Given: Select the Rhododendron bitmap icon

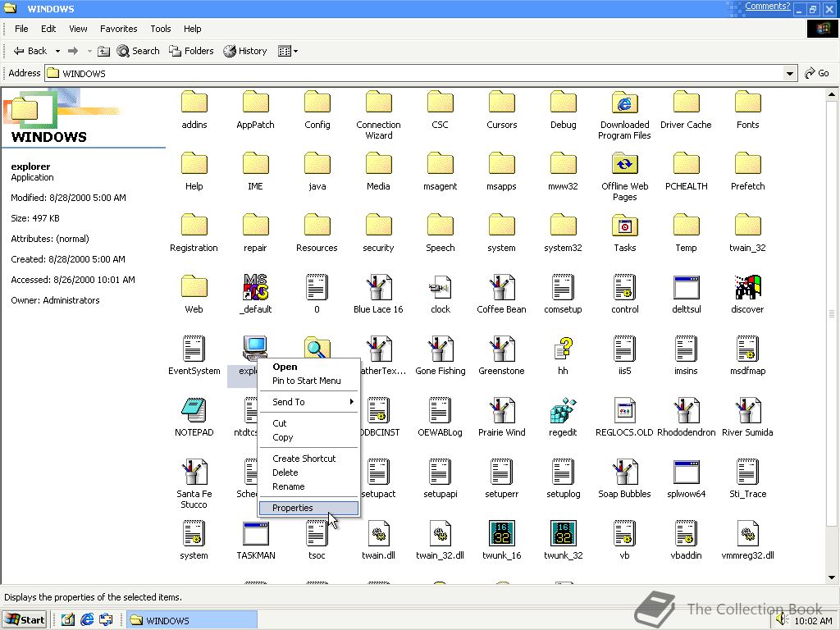Looking at the screenshot, I should [687, 411].
